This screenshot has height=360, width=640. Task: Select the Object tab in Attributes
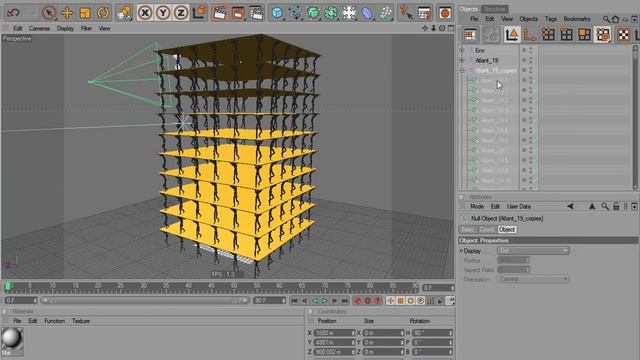(507, 230)
